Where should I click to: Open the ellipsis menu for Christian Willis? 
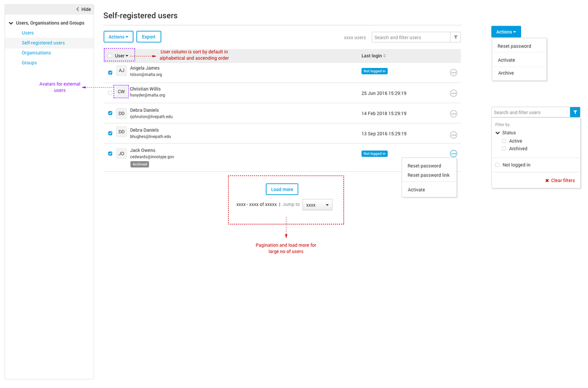(x=453, y=93)
